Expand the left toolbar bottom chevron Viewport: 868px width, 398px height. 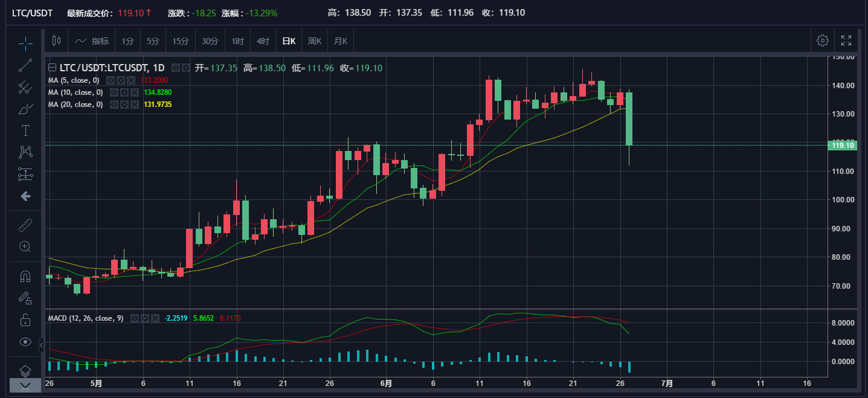pyautogui.click(x=25, y=385)
